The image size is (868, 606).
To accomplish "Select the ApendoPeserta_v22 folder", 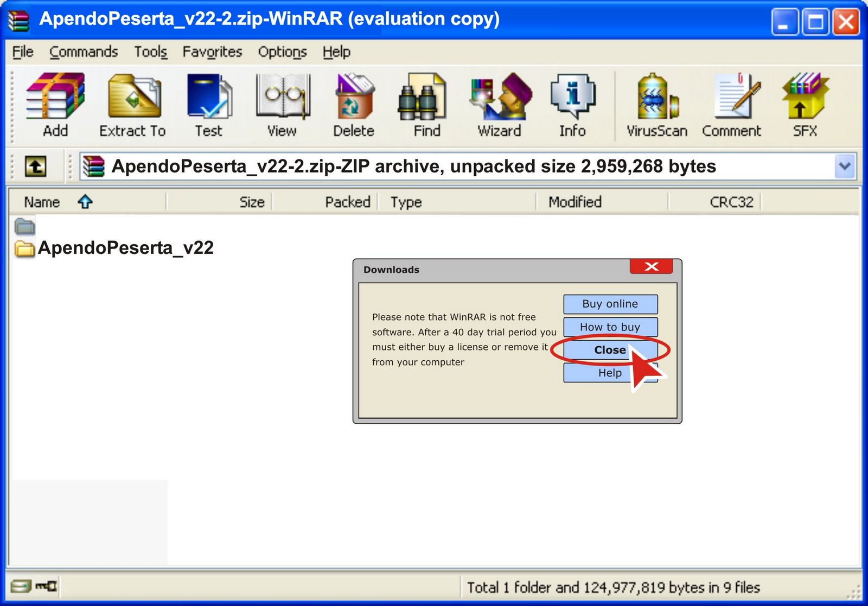I will [114, 248].
